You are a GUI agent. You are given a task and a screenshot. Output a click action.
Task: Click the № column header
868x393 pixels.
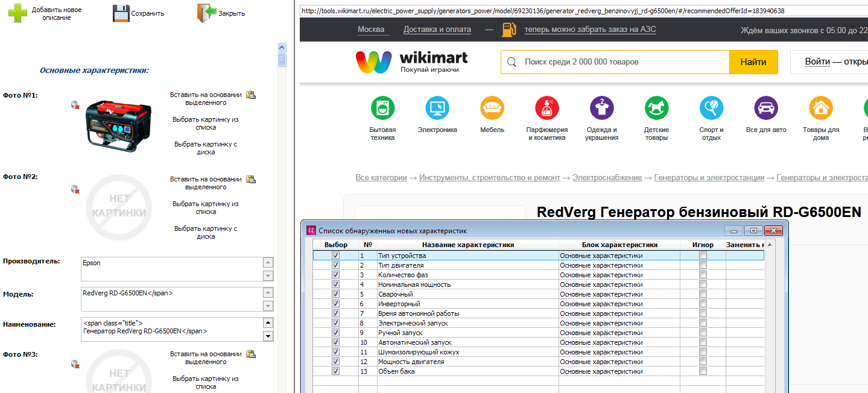(x=368, y=245)
